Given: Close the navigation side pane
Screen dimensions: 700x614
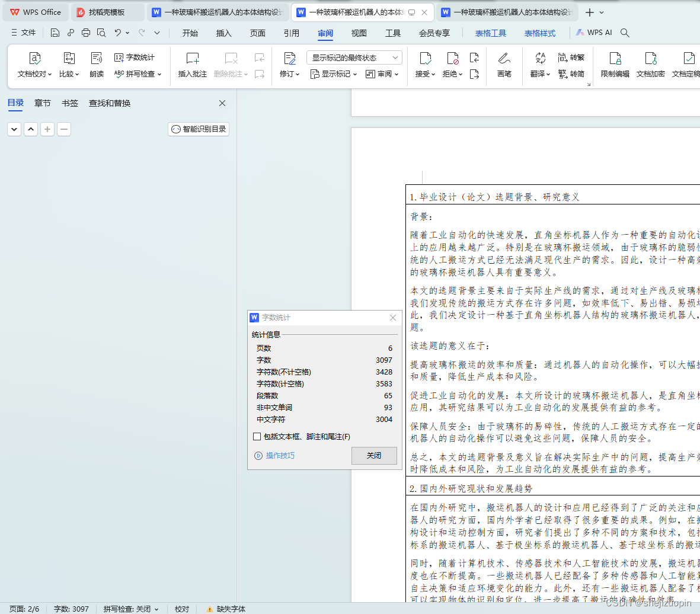Looking at the screenshot, I should coord(222,103).
